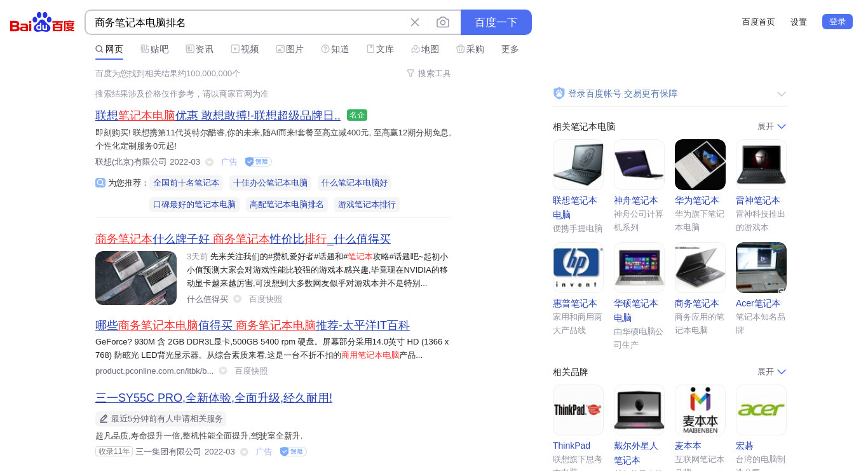Open 百度快照 for 什么值得买 result
Screen dimensions: 868x471
265,299
